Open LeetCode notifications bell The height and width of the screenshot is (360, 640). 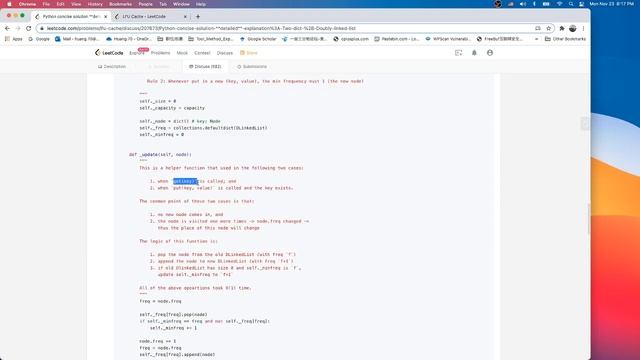pyautogui.click(x=474, y=53)
